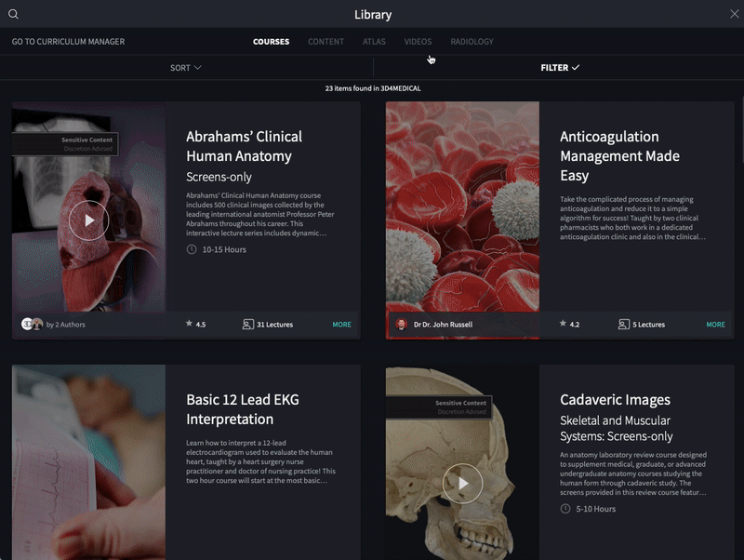This screenshot has width=744, height=560.
Task: Click the Dr. John Russell avatar
Action: [402, 325]
